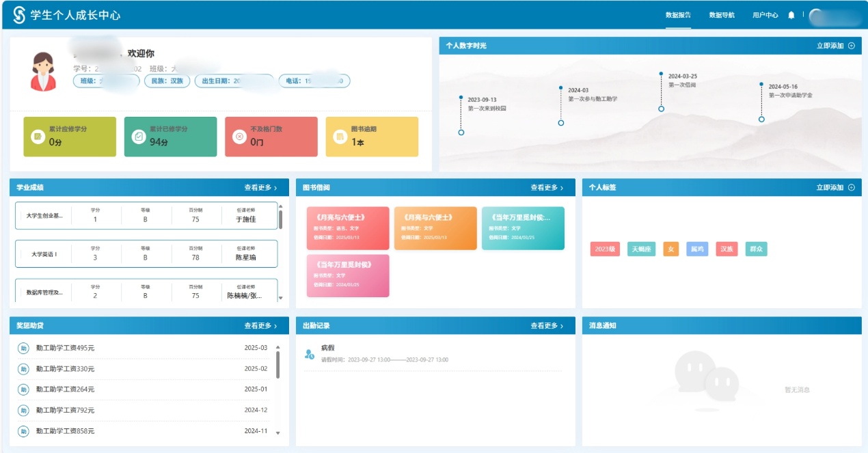Click the 2023-09-13 timeline marker circle
Image resolution: width=868 pixels, height=453 pixels.
tap(461, 132)
